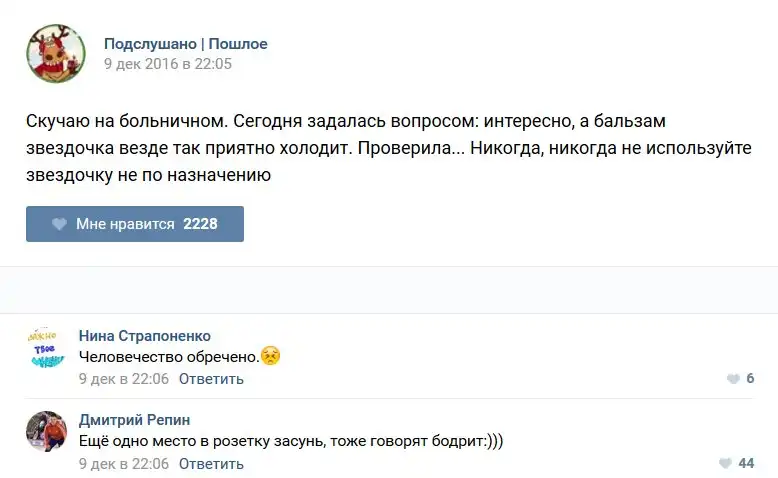Click the 44 likes count on Дмитрий's comment
Viewport: 778px width, 478px height.
click(746, 463)
